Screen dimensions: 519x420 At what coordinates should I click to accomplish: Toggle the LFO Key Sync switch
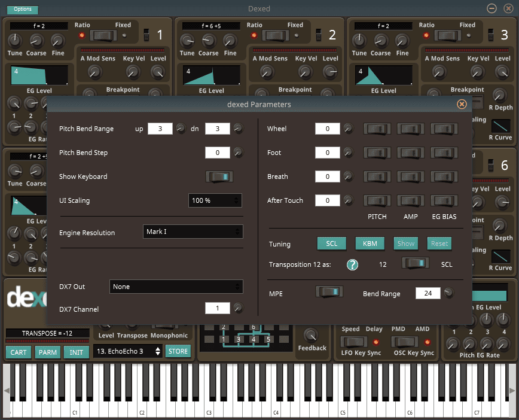[x=354, y=342]
